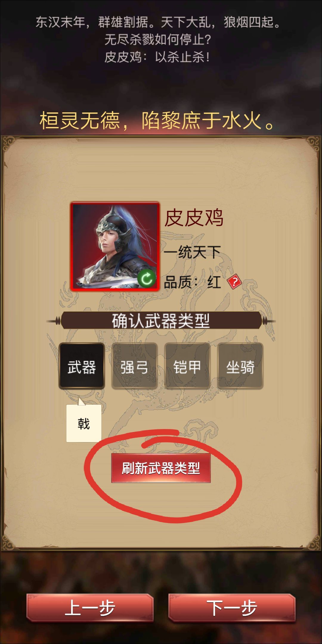Tap the yellow 桓灵无德 subtitle line
Viewport: 322px width, 644px height.
point(158,121)
